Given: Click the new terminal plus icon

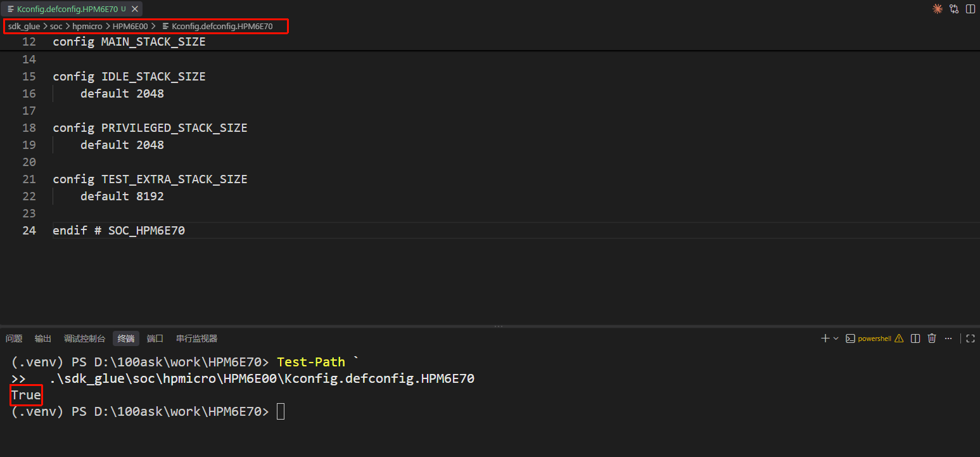Looking at the screenshot, I should tap(825, 338).
